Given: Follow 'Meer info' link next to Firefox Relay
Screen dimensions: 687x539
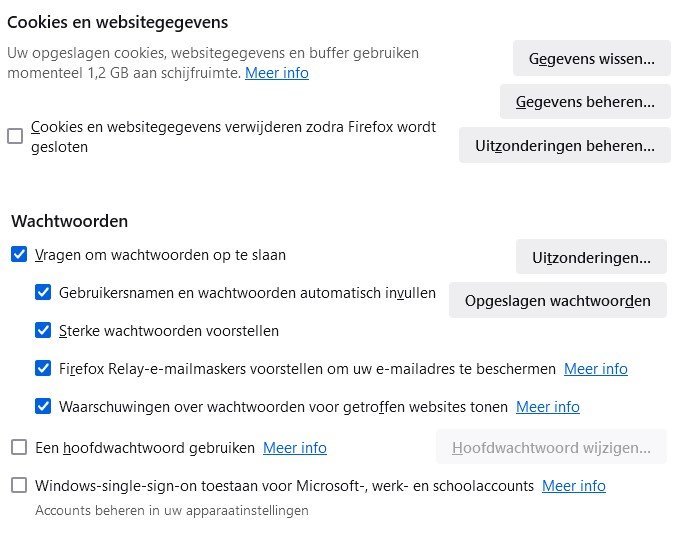Looking at the screenshot, I should 596,369.
